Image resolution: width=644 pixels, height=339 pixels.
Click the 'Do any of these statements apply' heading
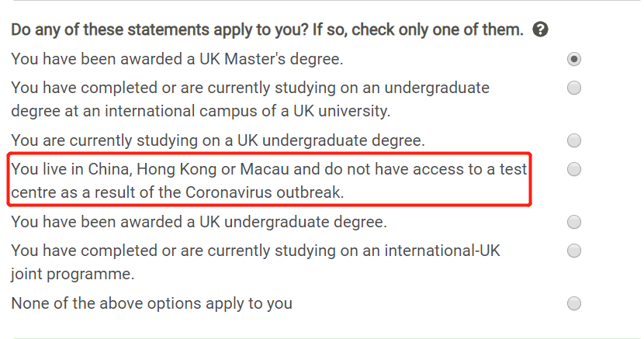click(267, 30)
